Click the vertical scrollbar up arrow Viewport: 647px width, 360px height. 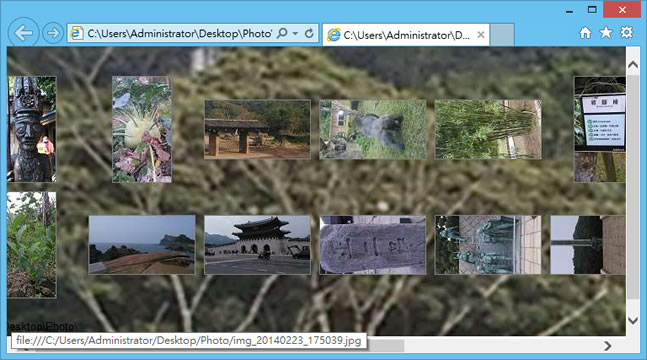point(633,64)
